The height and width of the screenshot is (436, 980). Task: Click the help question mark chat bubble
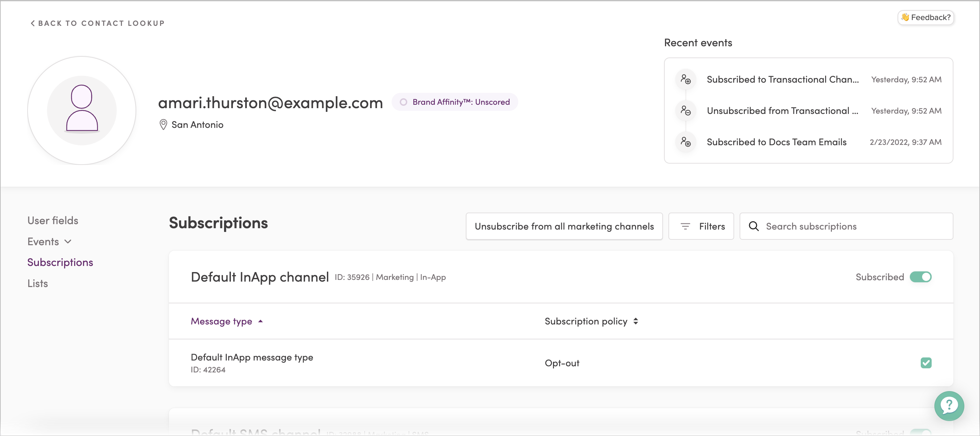pos(949,406)
